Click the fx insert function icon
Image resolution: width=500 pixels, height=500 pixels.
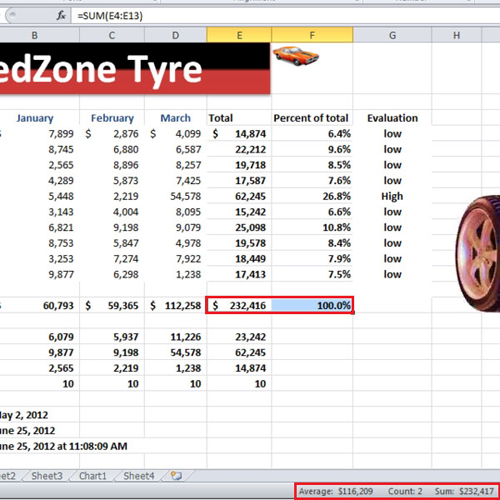tap(61, 15)
